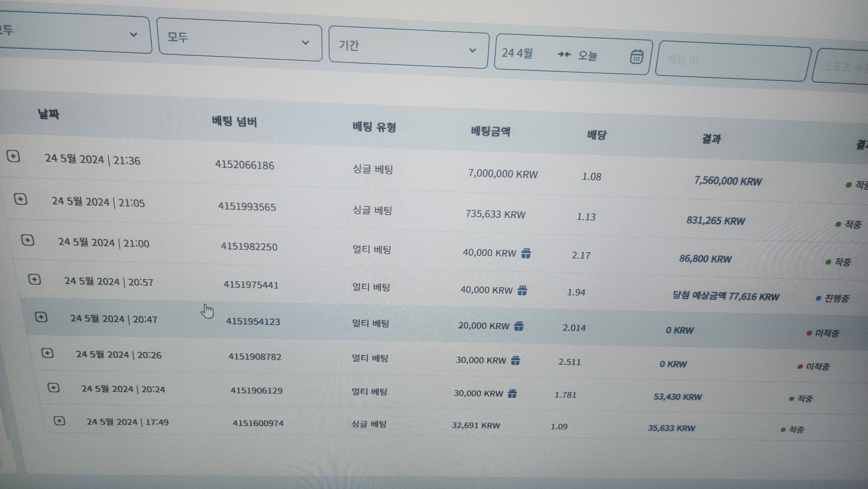
Task: Expand bet row 4151982250 plus icon
Action: 28,240
